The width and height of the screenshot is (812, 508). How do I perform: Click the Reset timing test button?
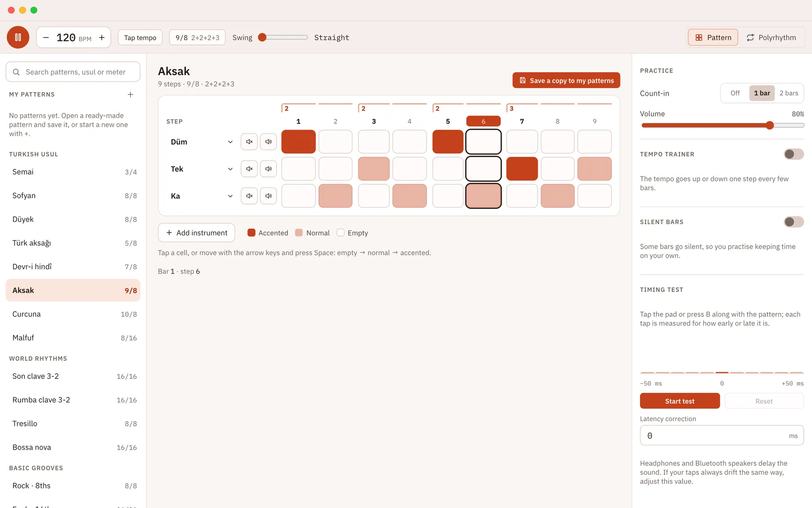tap(764, 401)
